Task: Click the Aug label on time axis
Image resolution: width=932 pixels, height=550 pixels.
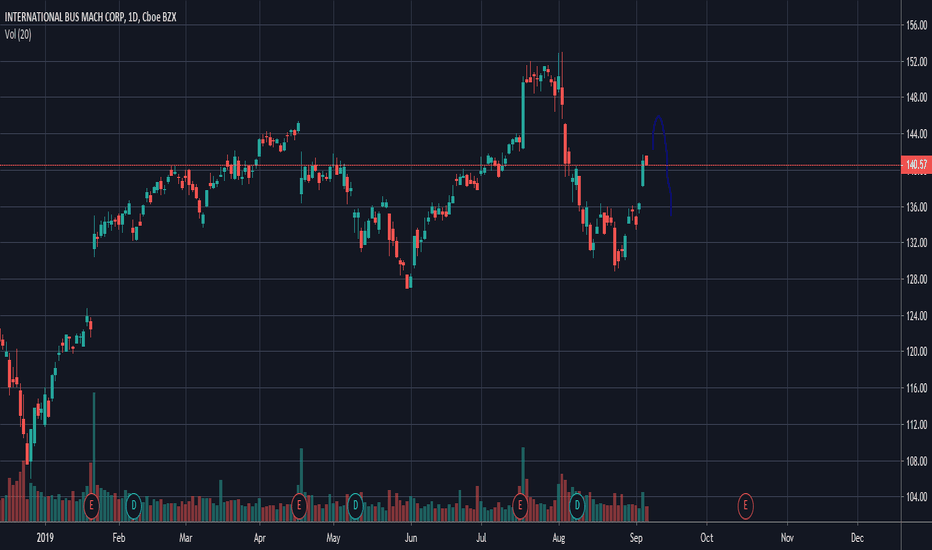Action: (559, 538)
